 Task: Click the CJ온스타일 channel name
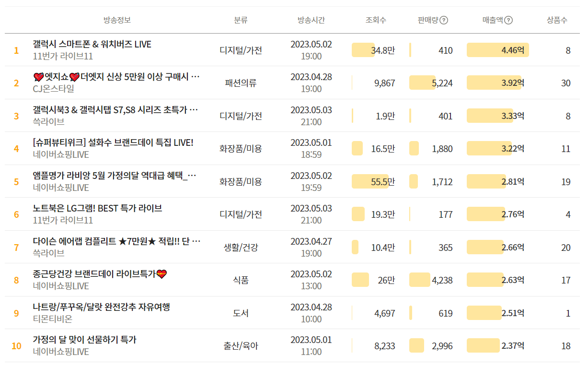tap(54, 89)
